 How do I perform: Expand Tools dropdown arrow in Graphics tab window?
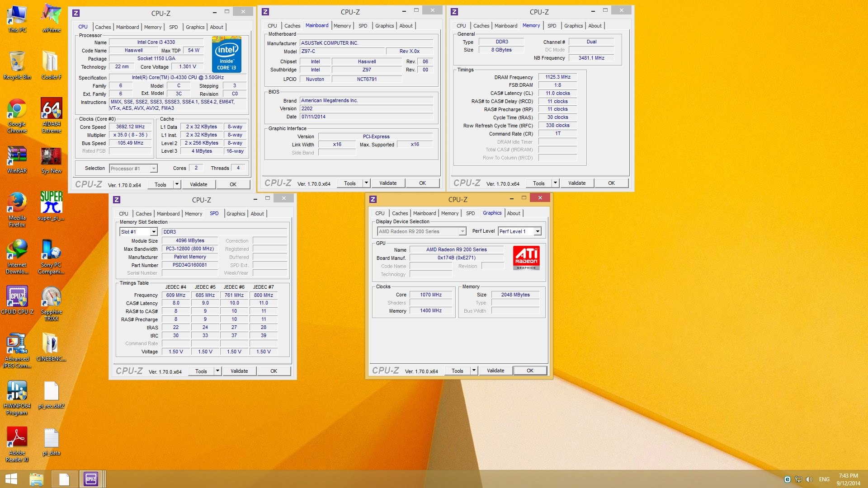coord(474,371)
